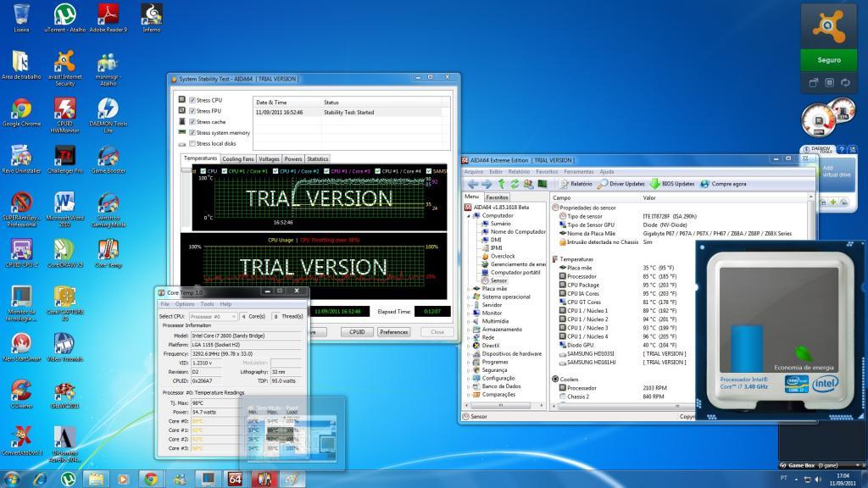This screenshot has height=488, width=868.
Task: Open Adobe Reader 9 desktop icon
Action: point(108,19)
